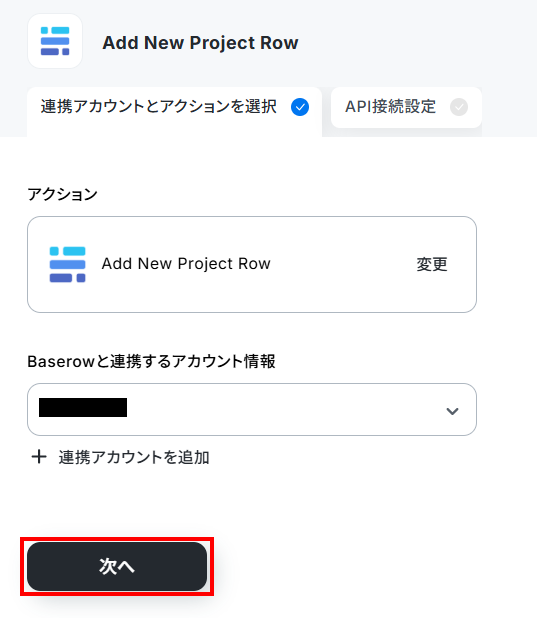Screen dimensions: 537x618
Task: Click the Add New Project Row page title
Action: pyautogui.click(x=200, y=43)
